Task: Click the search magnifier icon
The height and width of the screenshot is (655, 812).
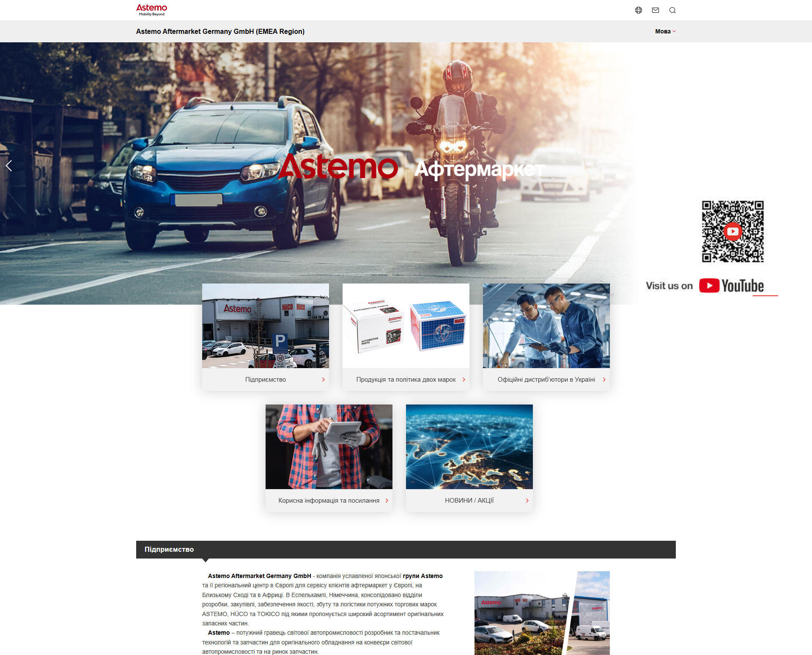Action: 672,10
